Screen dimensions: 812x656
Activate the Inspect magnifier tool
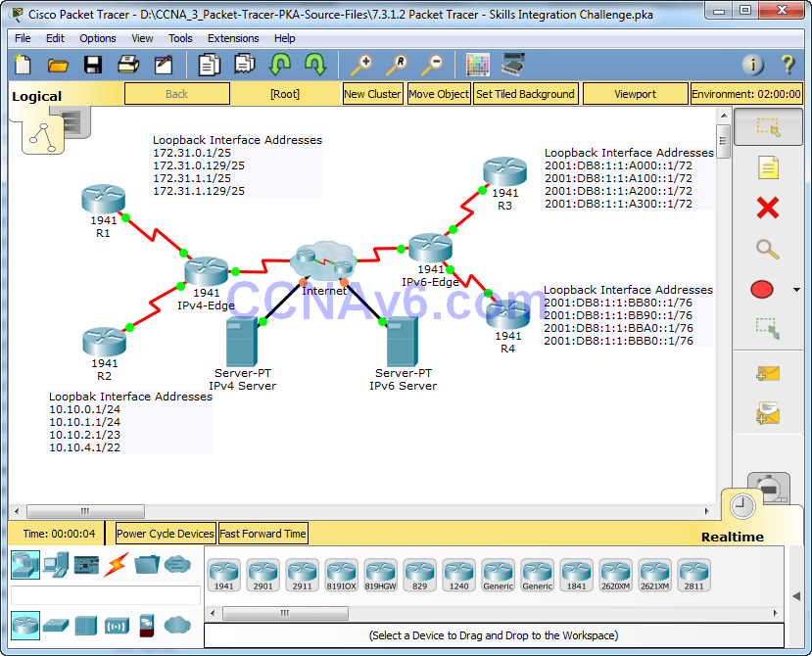click(x=768, y=249)
